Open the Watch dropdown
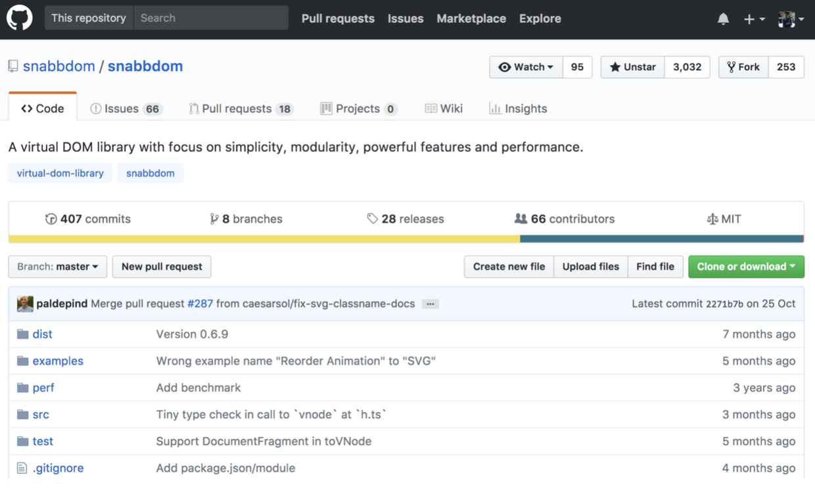 [526, 67]
